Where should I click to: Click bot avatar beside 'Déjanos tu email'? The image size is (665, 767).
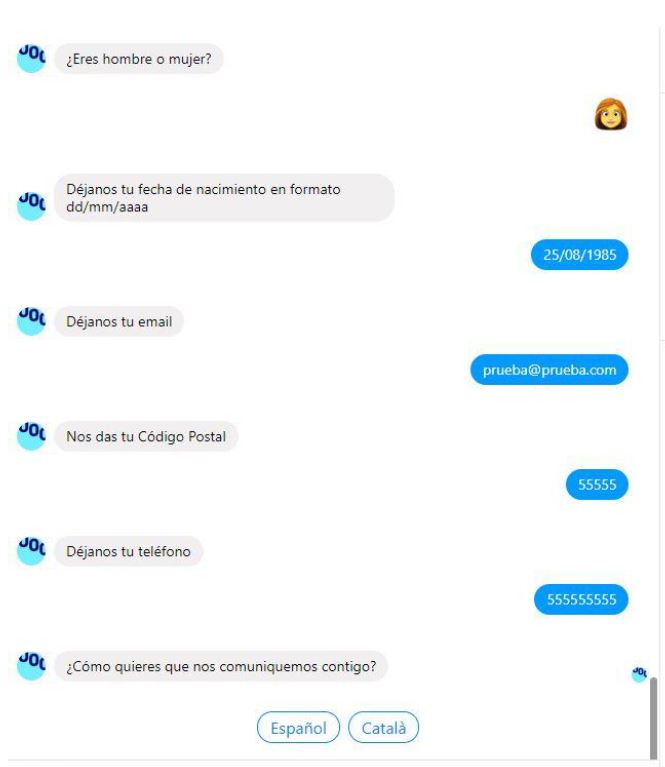pyautogui.click(x=31, y=321)
